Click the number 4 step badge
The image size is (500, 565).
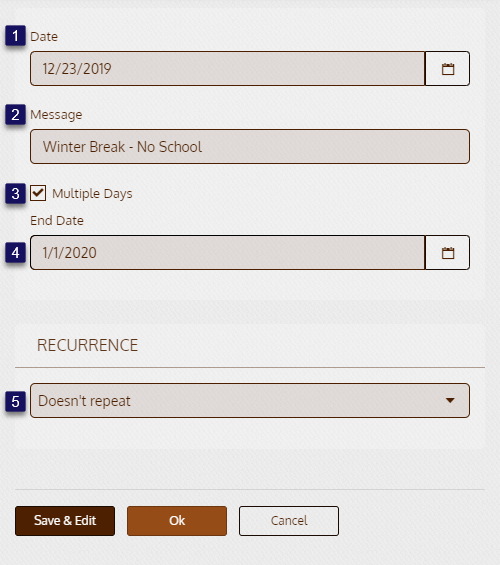pyautogui.click(x=15, y=253)
